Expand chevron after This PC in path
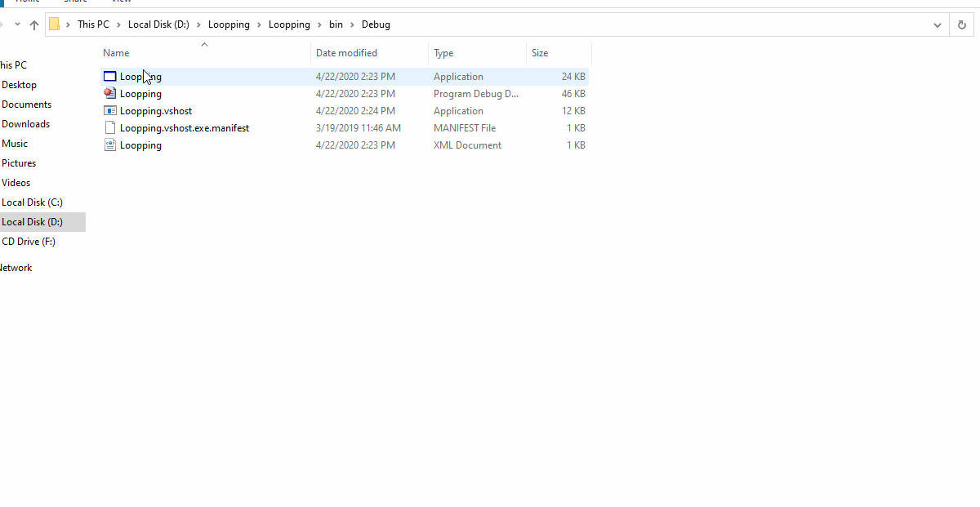 click(x=118, y=24)
